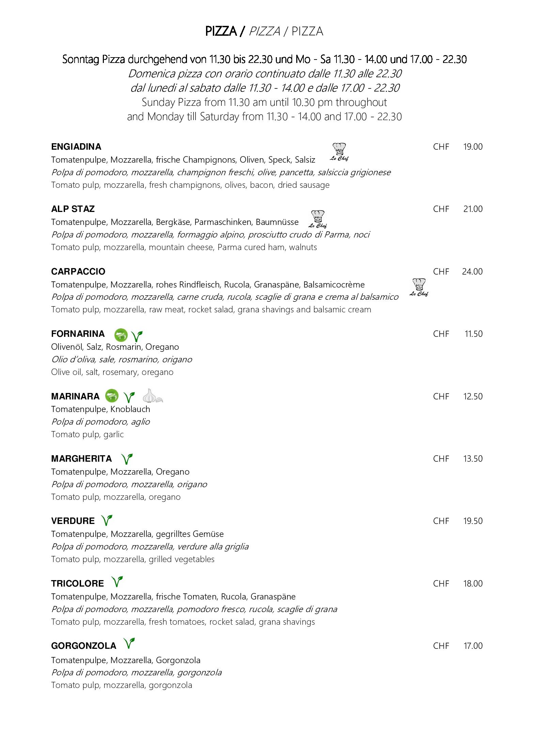
Task: Select the CARPACCIO pizza heading
Action: [x=78, y=272]
